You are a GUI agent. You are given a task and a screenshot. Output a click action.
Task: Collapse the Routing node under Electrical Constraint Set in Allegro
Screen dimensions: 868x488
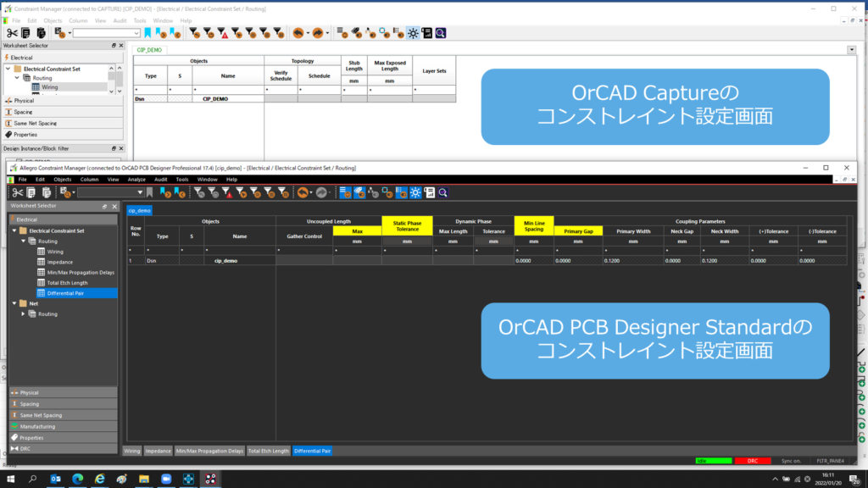(23, 241)
